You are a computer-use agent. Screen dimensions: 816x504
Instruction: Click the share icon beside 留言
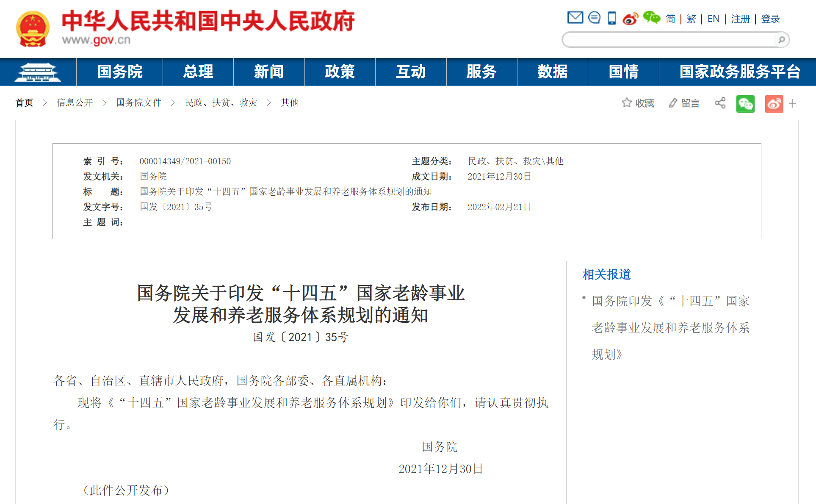click(x=720, y=103)
